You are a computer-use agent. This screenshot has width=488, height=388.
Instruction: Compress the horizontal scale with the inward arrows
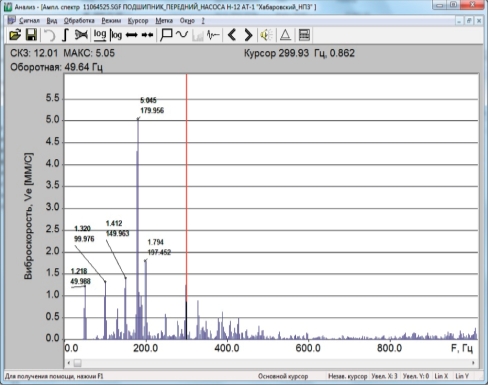[147, 35]
